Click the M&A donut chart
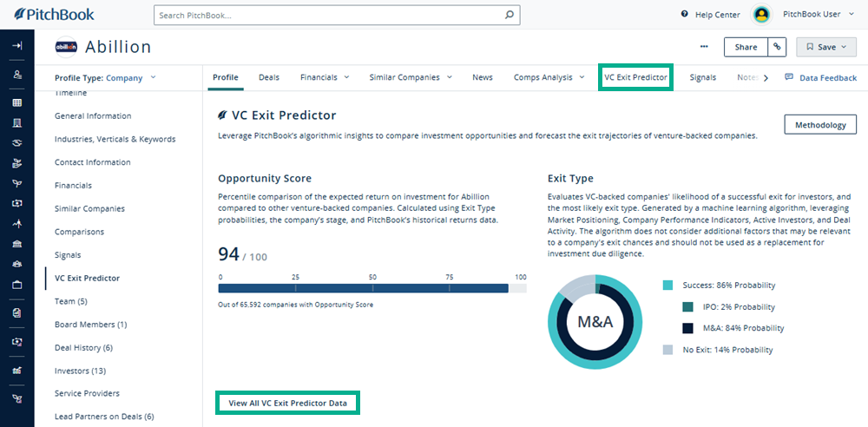 pos(595,322)
